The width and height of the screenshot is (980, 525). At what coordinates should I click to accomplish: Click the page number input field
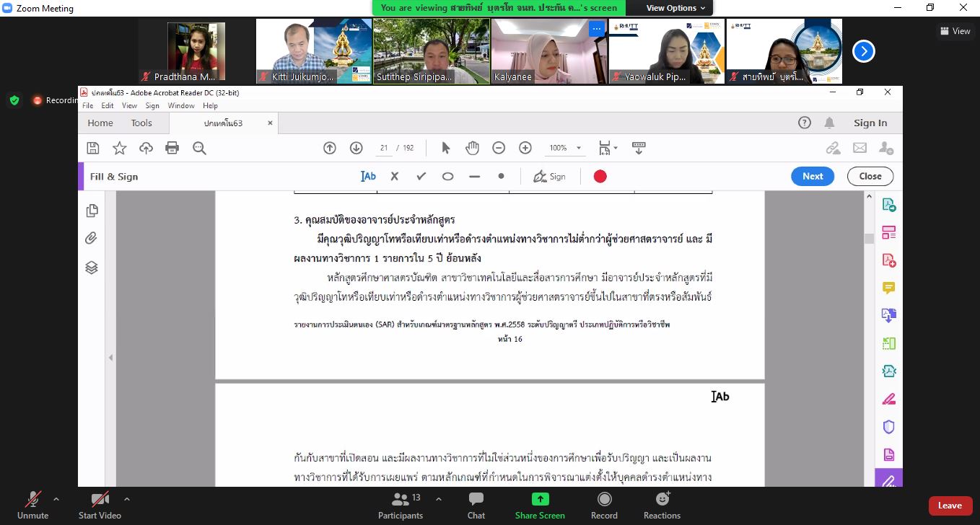383,148
